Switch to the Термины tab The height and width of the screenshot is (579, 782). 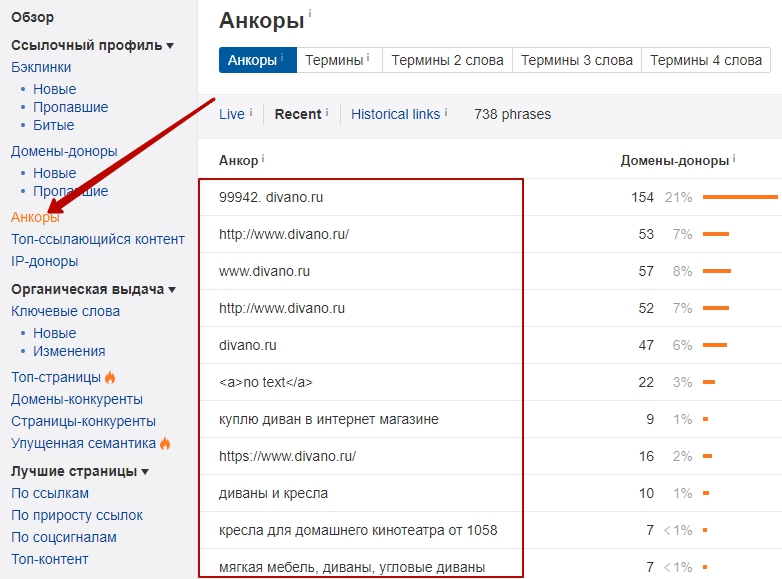(340, 60)
